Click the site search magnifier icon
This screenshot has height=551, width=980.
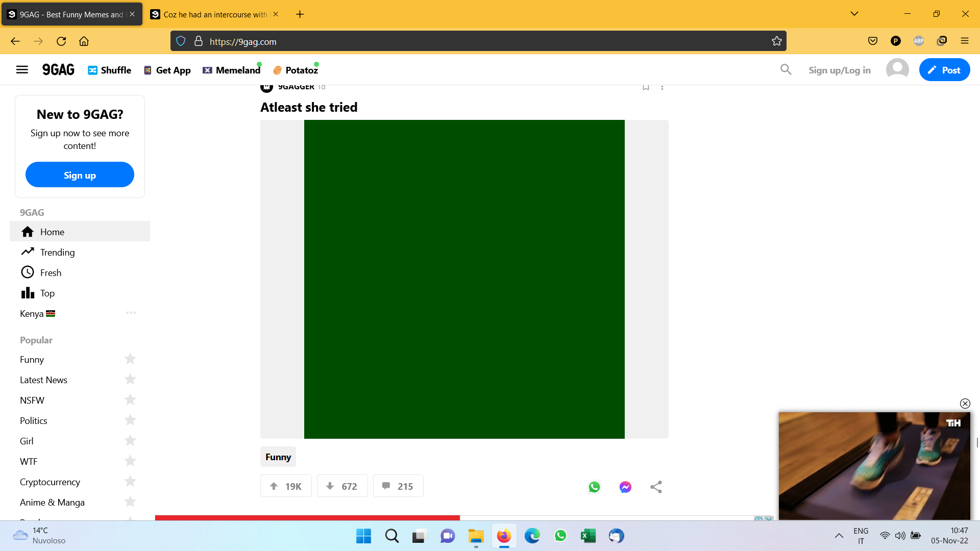[786, 70]
